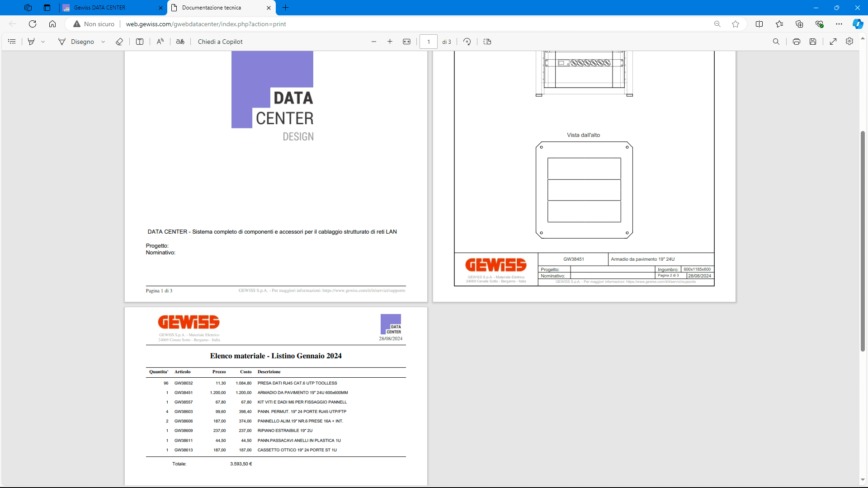The height and width of the screenshot is (488, 868).
Task: Zoom out the PDF with minus
Action: click(374, 42)
